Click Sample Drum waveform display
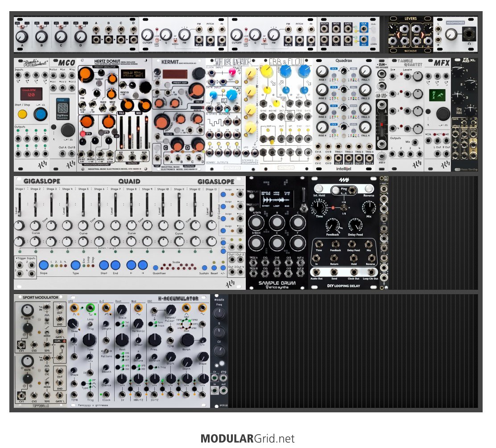This screenshot has height=448, width=496. click(x=276, y=199)
